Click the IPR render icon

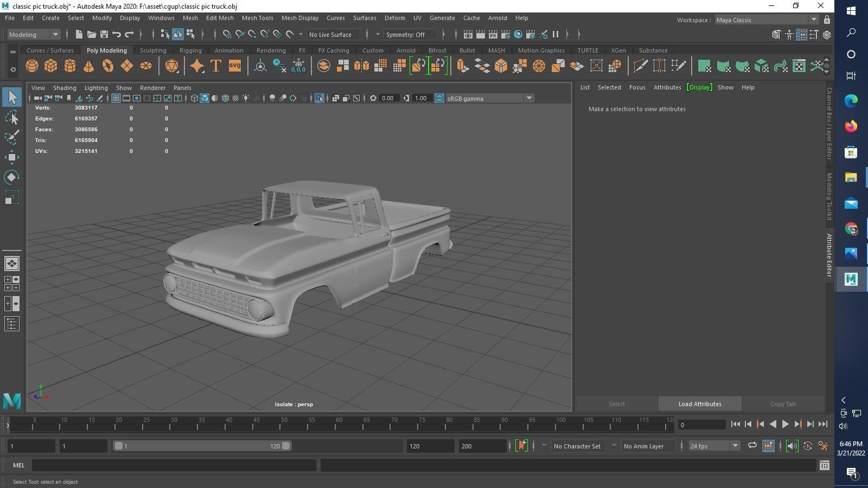coord(493,34)
